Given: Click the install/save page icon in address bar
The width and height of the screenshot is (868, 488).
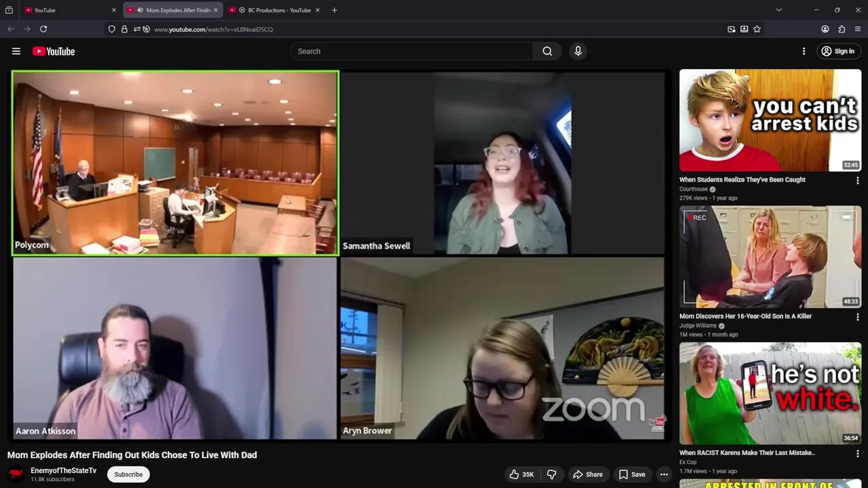Looking at the screenshot, I should (x=744, y=29).
